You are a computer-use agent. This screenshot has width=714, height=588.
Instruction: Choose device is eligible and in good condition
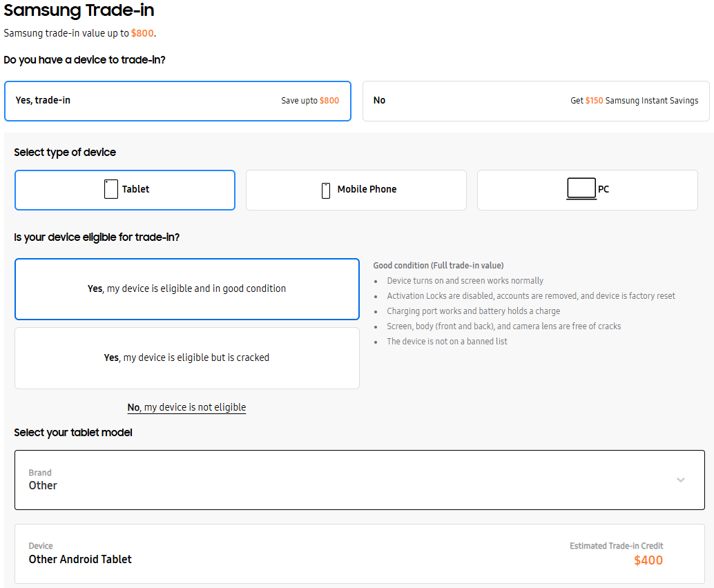pos(187,289)
